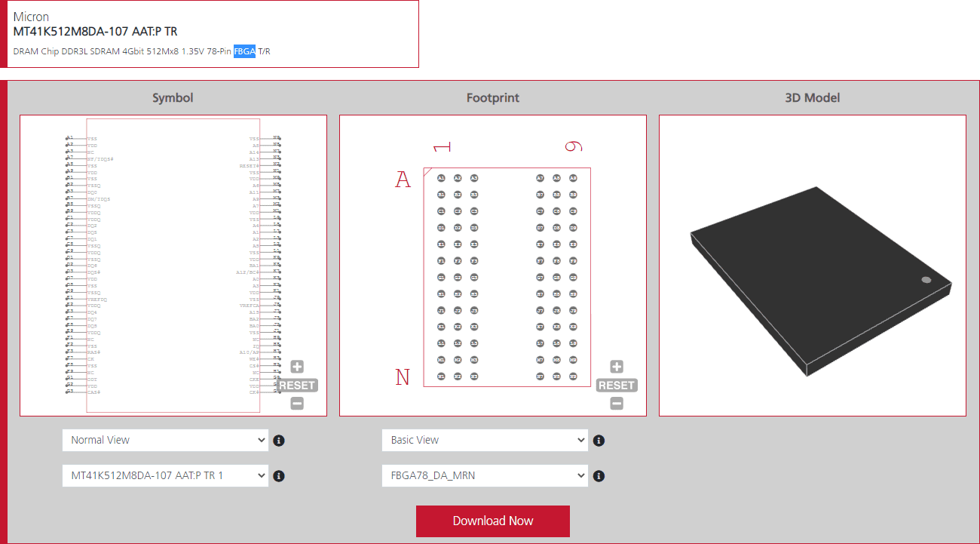The height and width of the screenshot is (544, 980).
Task: Open the Normal View dropdown
Action: (x=165, y=440)
